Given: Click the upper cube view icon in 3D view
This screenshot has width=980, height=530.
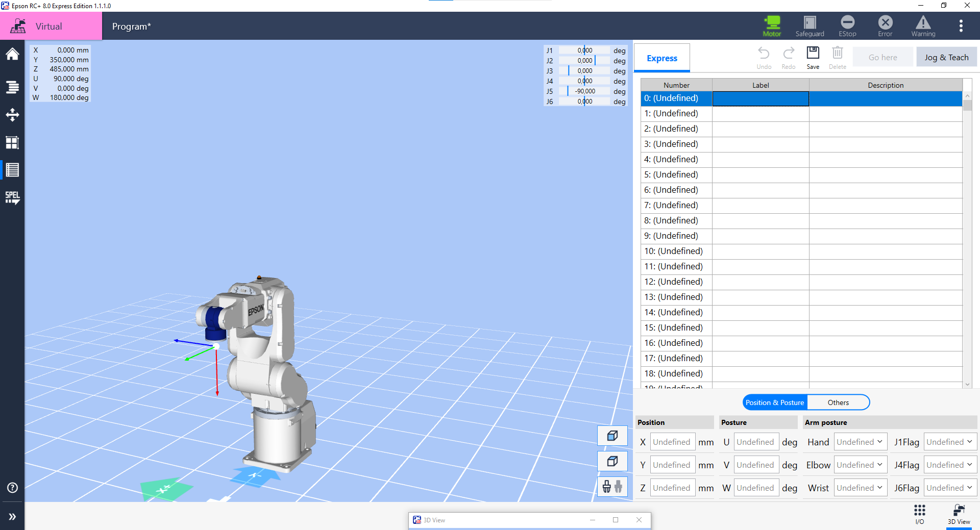Looking at the screenshot, I should [x=612, y=436].
